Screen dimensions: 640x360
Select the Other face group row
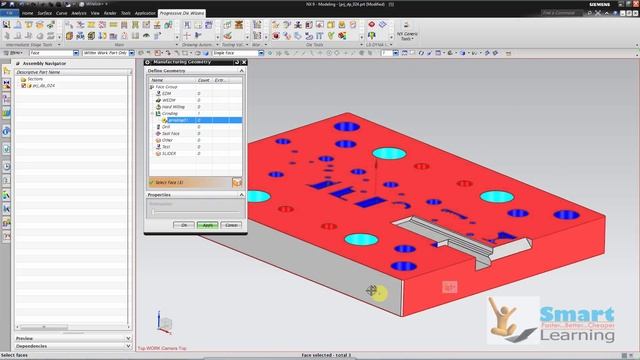pos(196,140)
